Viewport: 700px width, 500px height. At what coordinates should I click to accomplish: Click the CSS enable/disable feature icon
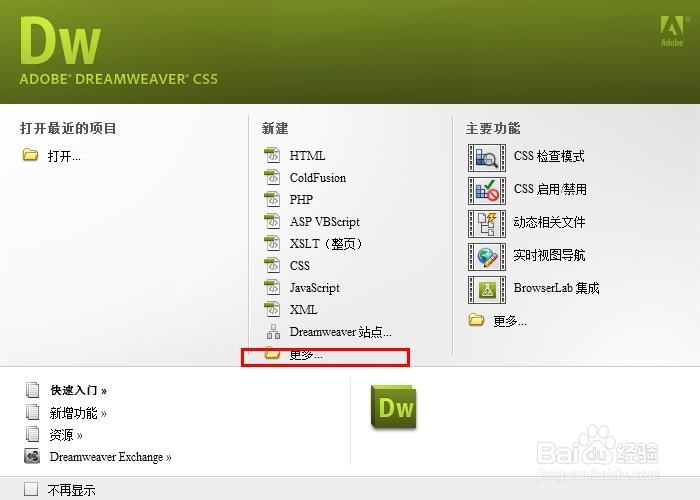(487, 191)
